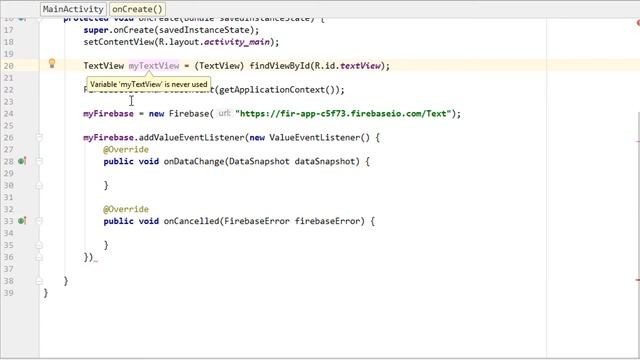Screen dimensions: 640x360
Task: Click fold end marker on line 35
Action: pos(39,245)
